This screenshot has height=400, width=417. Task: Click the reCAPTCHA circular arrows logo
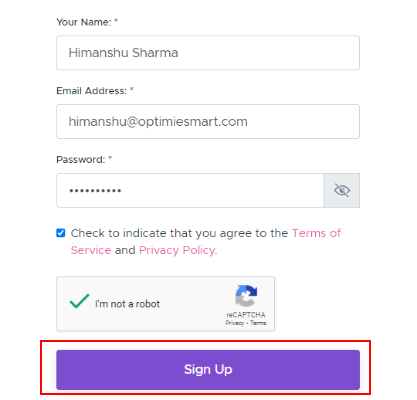click(x=246, y=296)
